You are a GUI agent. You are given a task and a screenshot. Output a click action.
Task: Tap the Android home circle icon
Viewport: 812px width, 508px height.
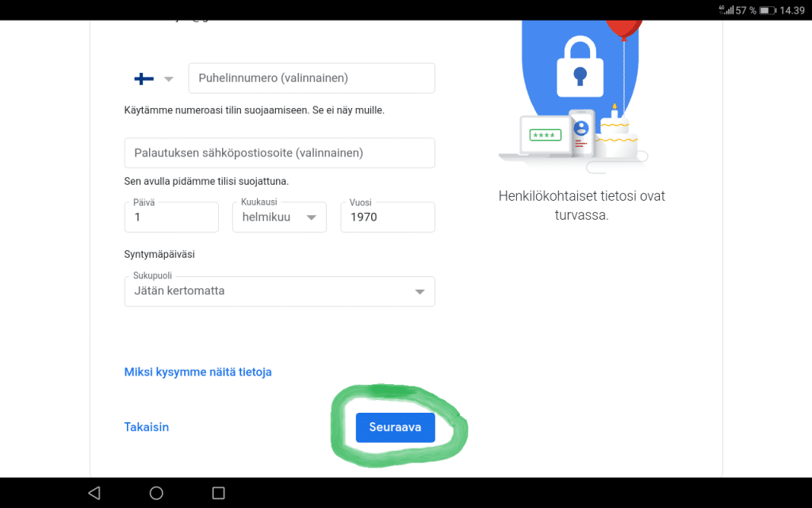[156, 493]
